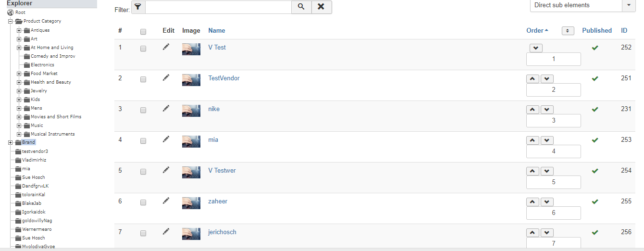Move TestVendor up with arrow button
The image size is (644, 251).
coord(533,79)
